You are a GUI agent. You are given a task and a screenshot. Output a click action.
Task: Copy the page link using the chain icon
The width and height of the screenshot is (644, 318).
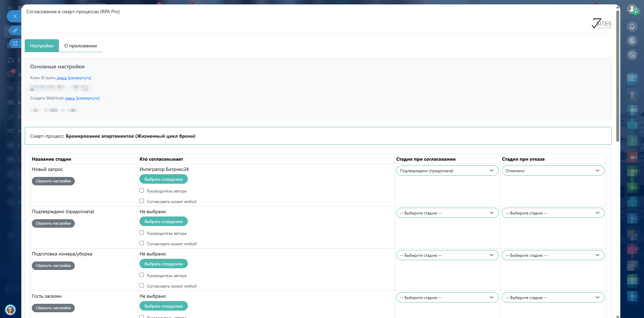coord(15,30)
